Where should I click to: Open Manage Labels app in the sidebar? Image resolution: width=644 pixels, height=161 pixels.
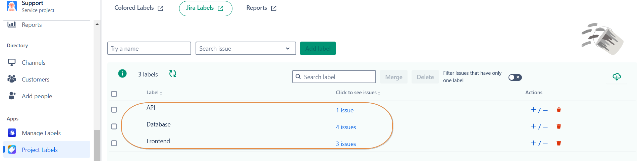(x=41, y=133)
